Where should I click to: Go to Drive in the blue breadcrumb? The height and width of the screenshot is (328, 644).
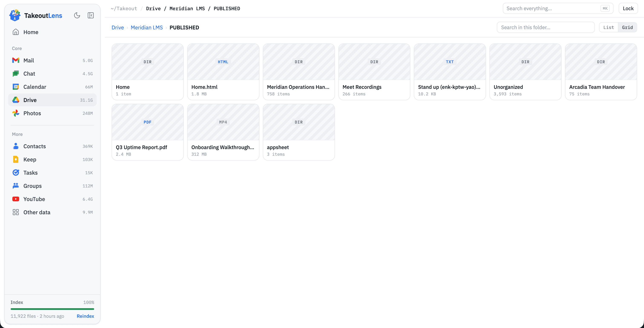click(118, 27)
